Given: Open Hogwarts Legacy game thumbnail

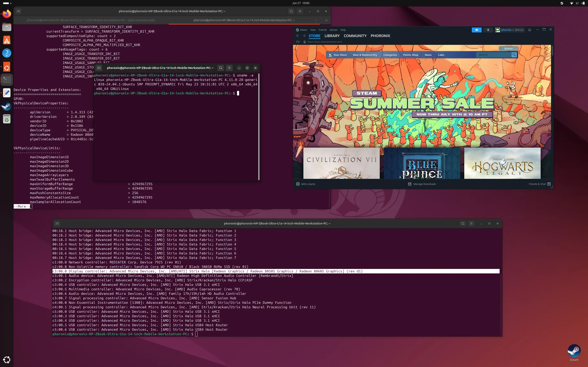Looking at the screenshot, I should point(502,163).
